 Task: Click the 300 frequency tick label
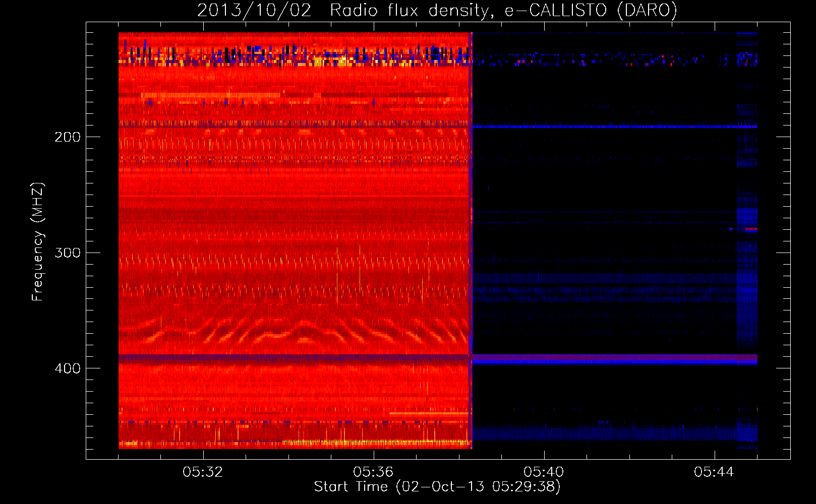pyautogui.click(x=67, y=253)
